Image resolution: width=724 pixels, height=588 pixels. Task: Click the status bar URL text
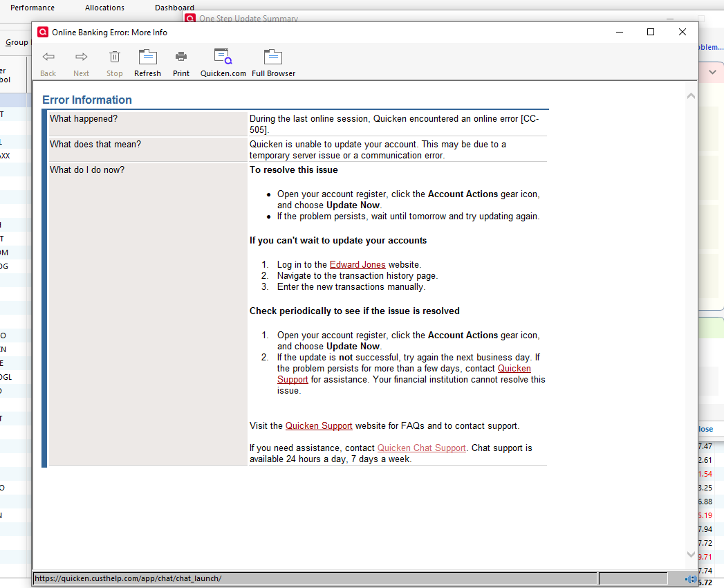(128, 578)
